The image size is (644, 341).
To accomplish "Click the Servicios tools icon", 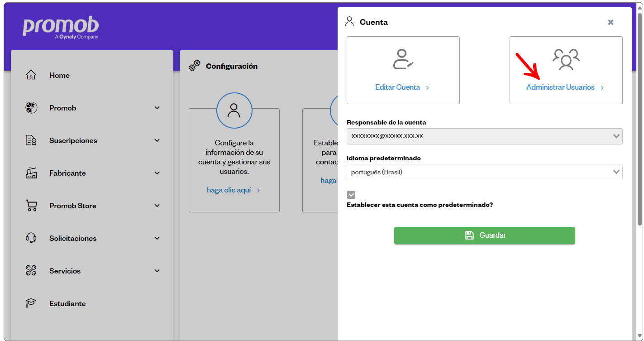I will [31, 271].
